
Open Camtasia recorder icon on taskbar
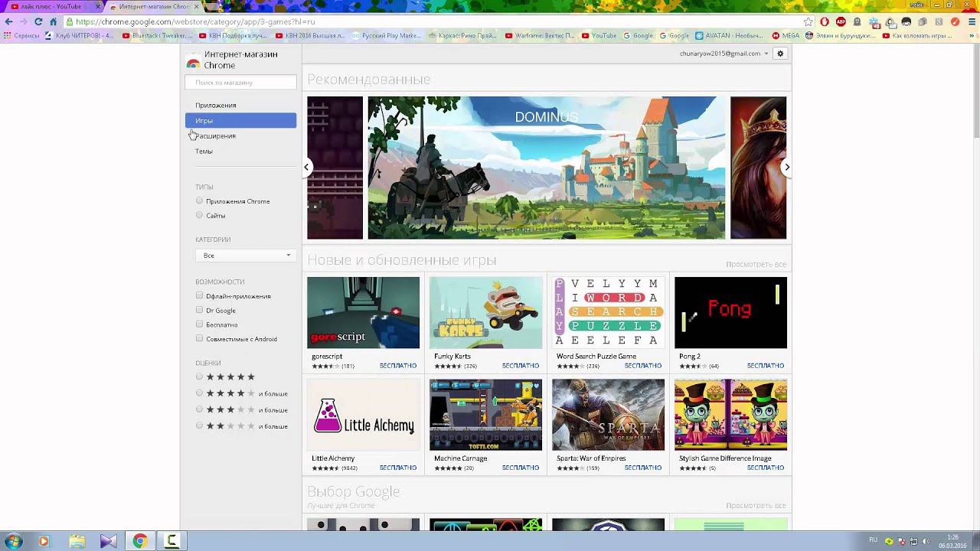(171, 541)
